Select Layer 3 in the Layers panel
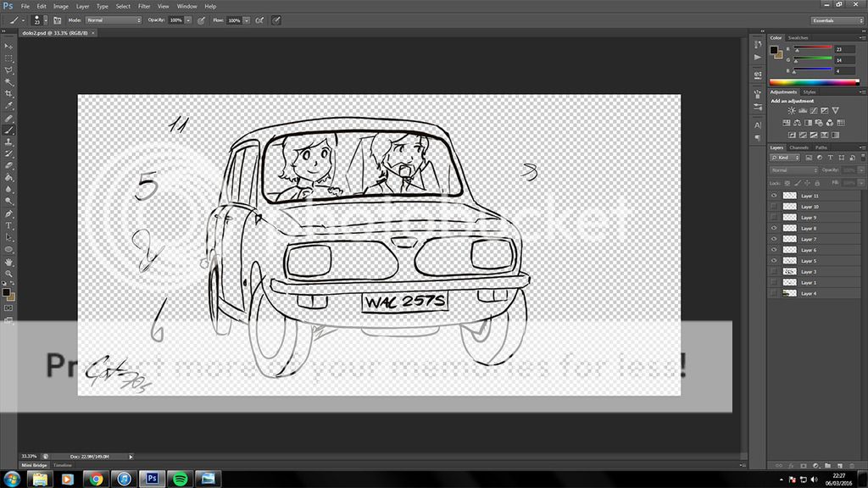 pos(809,272)
